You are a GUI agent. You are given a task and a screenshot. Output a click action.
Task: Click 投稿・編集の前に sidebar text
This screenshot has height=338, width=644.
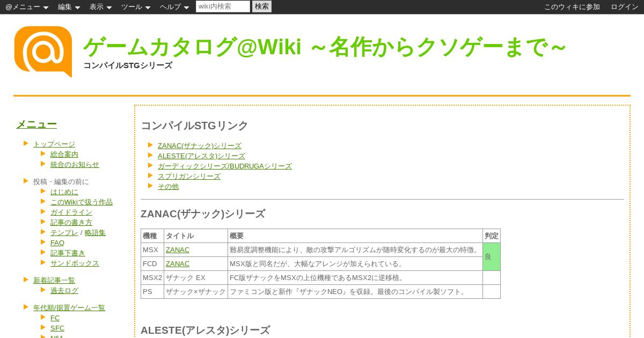pyautogui.click(x=61, y=181)
